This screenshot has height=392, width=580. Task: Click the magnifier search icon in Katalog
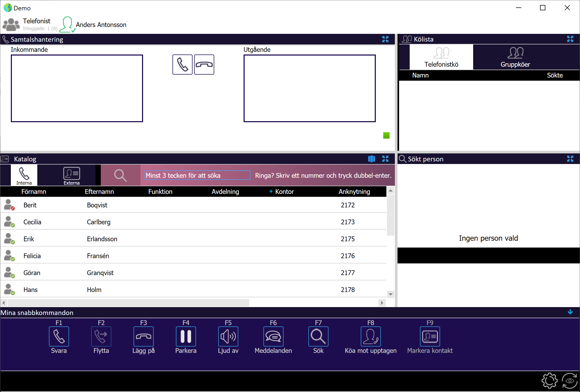pyautogui.click(x=120, y=175)
